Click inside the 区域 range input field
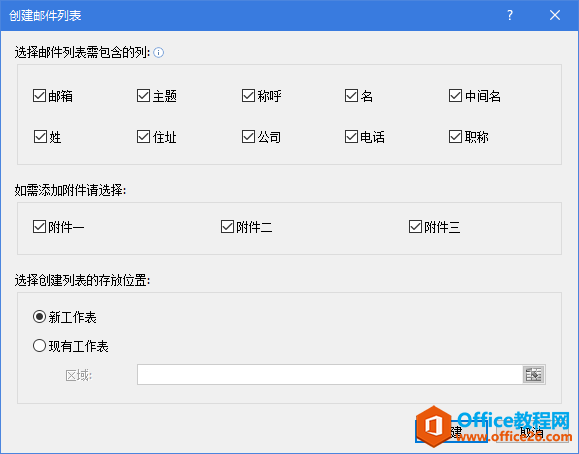Image resolution: width=579 pixels, height=454 pixels. (x=330, y=375)
